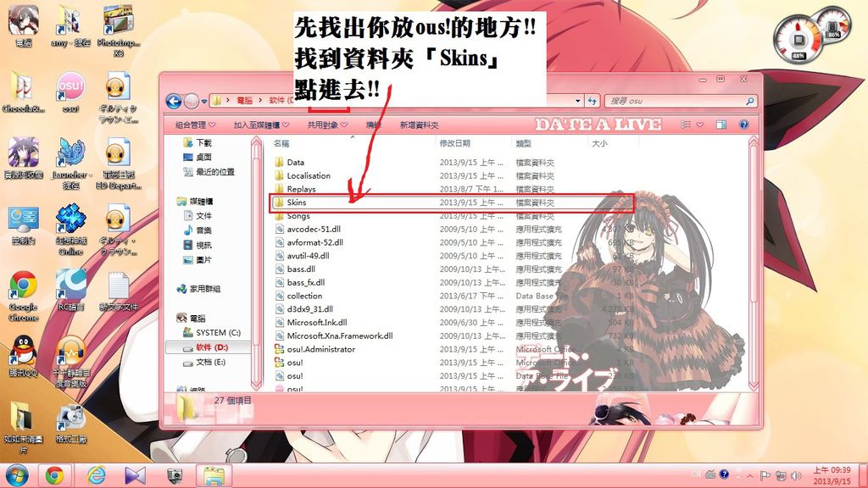The width and height of the screenshot is (868, 488).
Task: Select the 騰訊QQ penguin desktop icon
Action: tap(23, 357)
